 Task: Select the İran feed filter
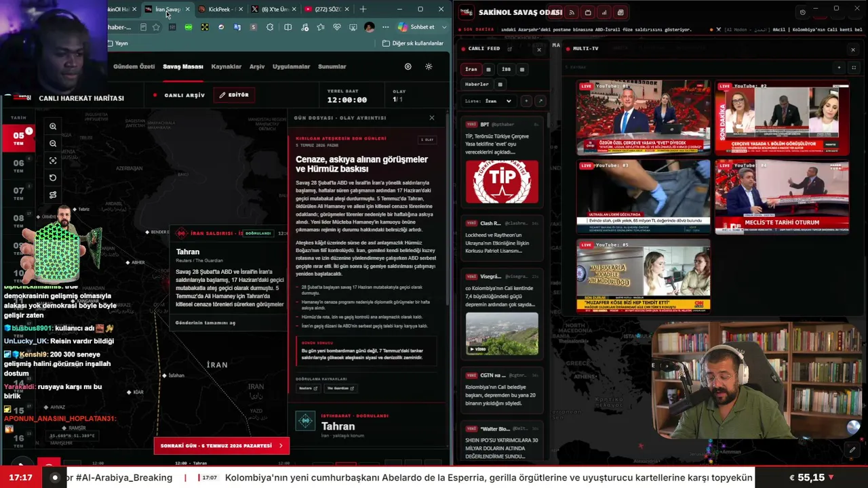(x=471, y=69)
